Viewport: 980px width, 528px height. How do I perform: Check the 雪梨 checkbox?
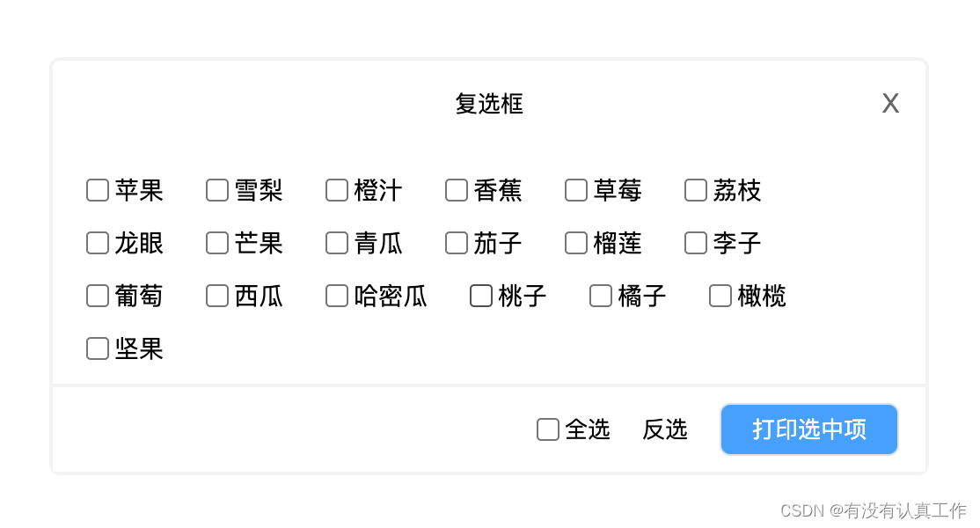216,190
